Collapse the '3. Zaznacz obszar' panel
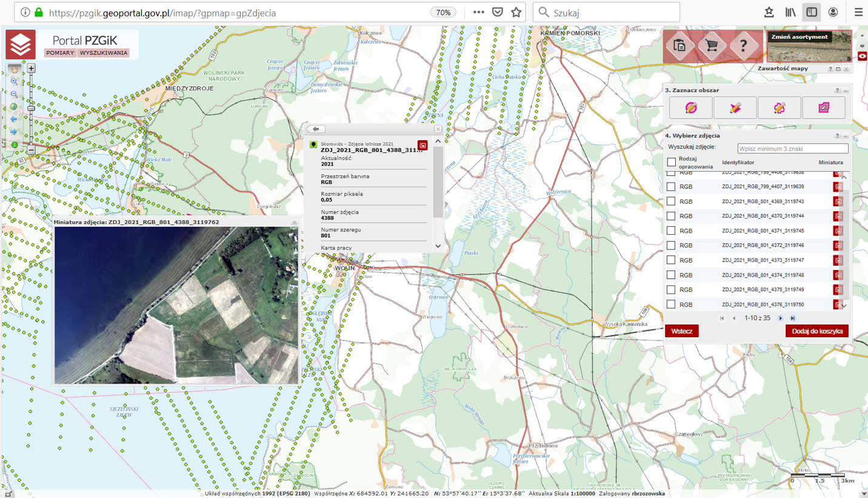868x498 pixels. [846, 90]
